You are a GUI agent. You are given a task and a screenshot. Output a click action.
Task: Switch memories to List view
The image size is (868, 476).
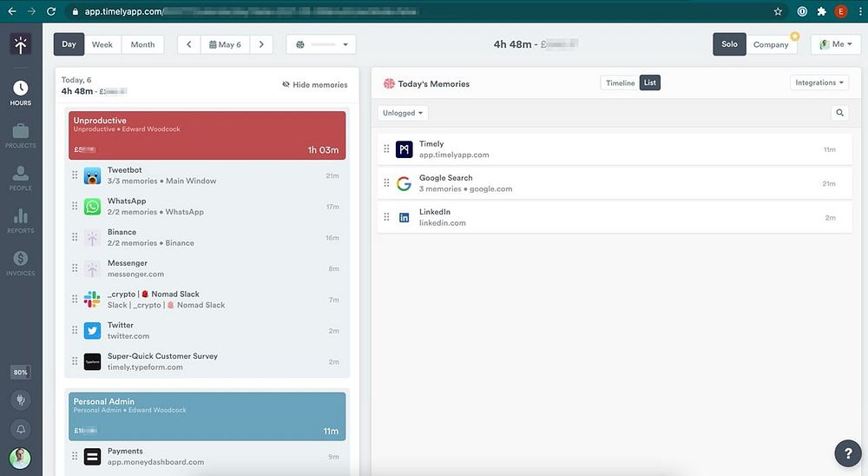[650, 83]
